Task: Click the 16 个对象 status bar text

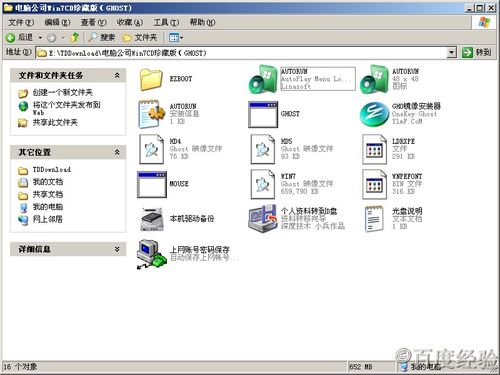Action: tap(20, 367)
